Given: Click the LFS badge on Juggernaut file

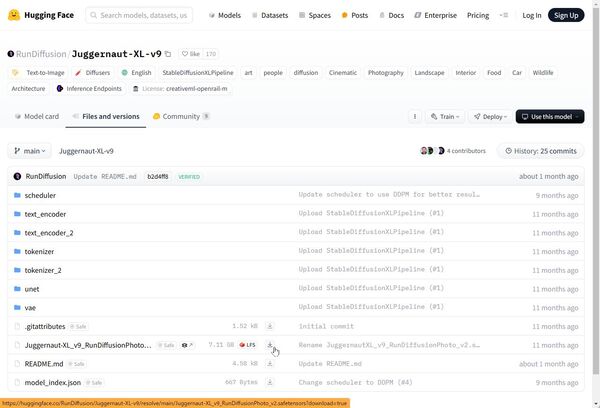Looking at the screenshot, I should [247, 345].
